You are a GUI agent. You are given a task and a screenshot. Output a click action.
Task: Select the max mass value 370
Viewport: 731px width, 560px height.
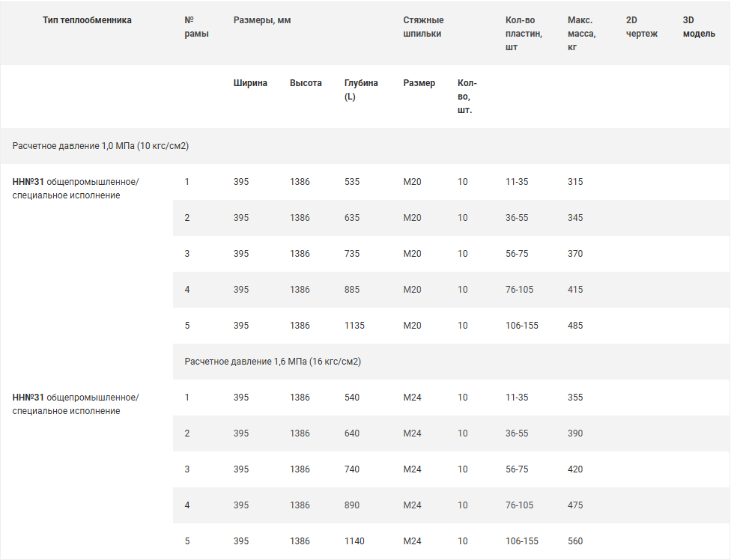(575, 254)
